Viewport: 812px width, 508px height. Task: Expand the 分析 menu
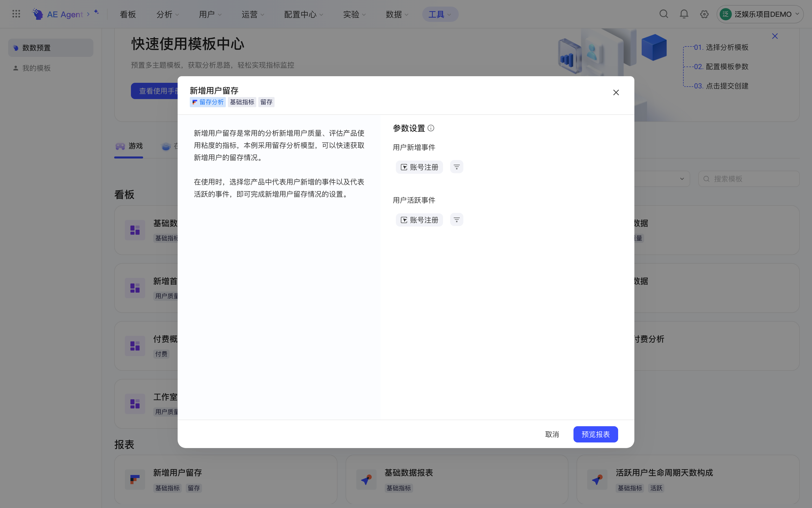[167, 14]
